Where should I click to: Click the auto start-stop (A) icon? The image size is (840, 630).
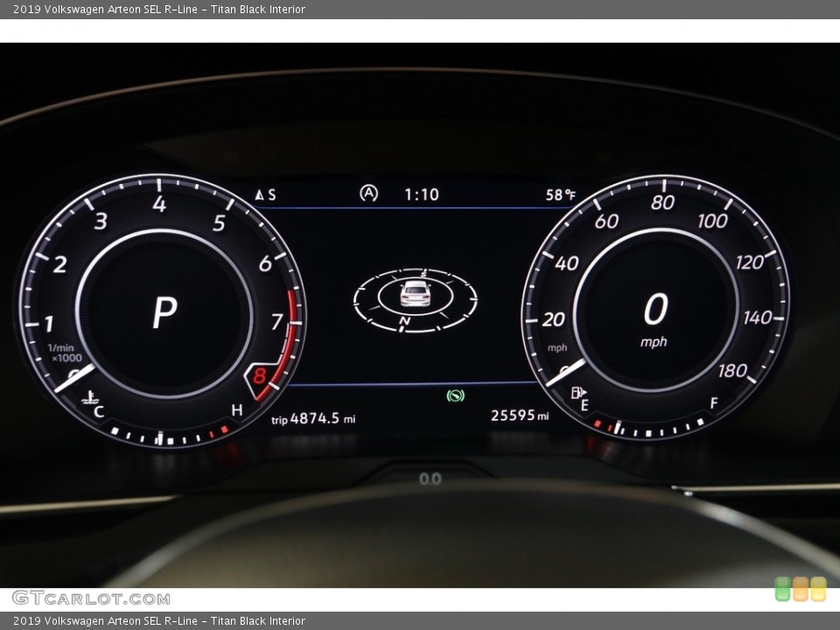point(368,193)
